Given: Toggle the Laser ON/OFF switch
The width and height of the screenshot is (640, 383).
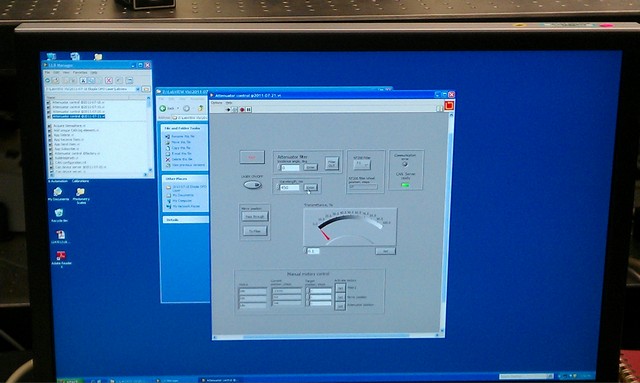Looking at the screenshot, I should point(253,185).
